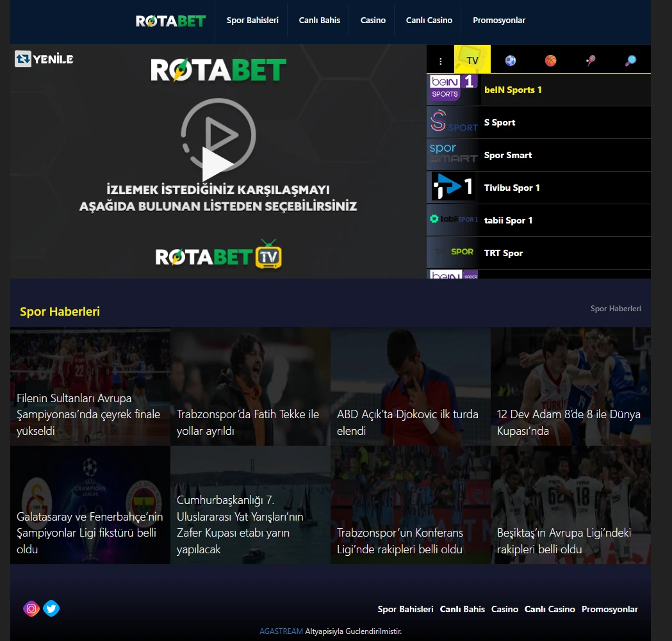This screenshot has height=641, width=672.
Task: Click the TRT Spor channel logo
Action: (454, 252)
